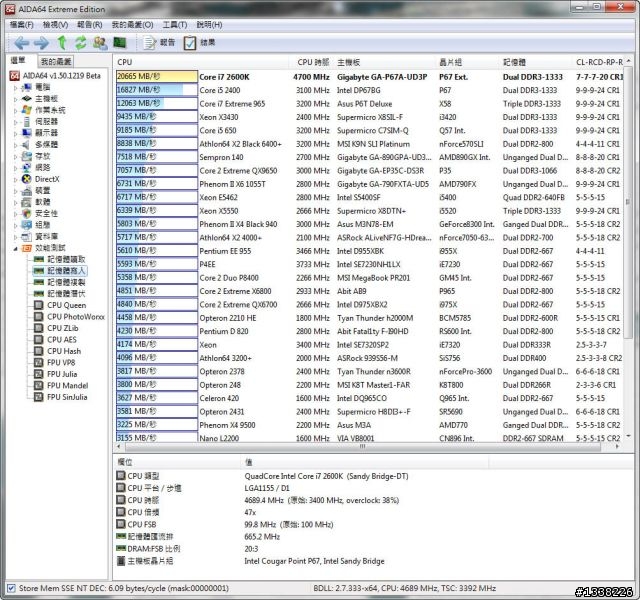The height and width of the screenshot is (600, 640).
Task: Sort by the CL-RCD-RP-R column header
Action: pos(599,62)
